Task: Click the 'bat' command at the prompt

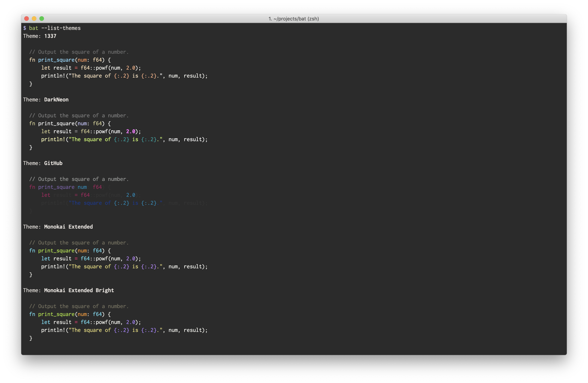Action: [x=34, y=28]
